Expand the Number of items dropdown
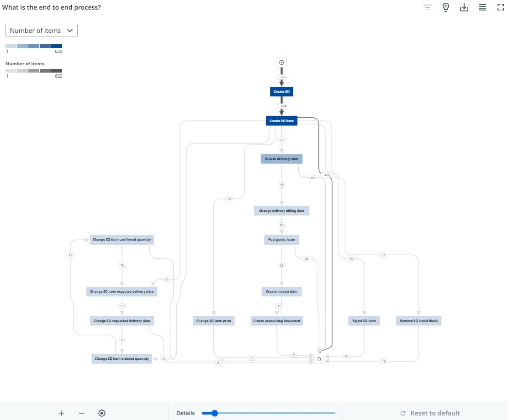The height and width of the screenshot is (420, 508). [x=42, y=31]
